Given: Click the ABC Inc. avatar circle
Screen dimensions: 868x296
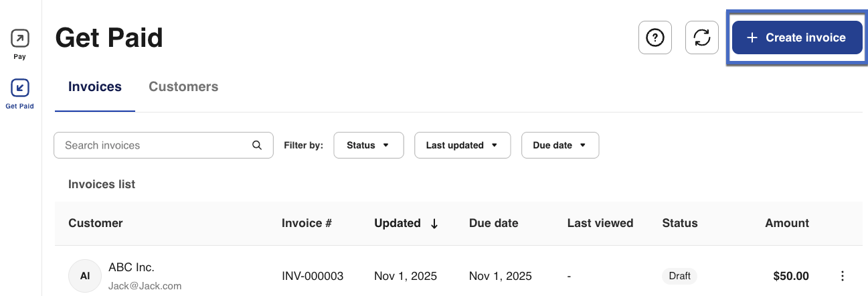Looking at the screenshot, I should coord(85,276).
